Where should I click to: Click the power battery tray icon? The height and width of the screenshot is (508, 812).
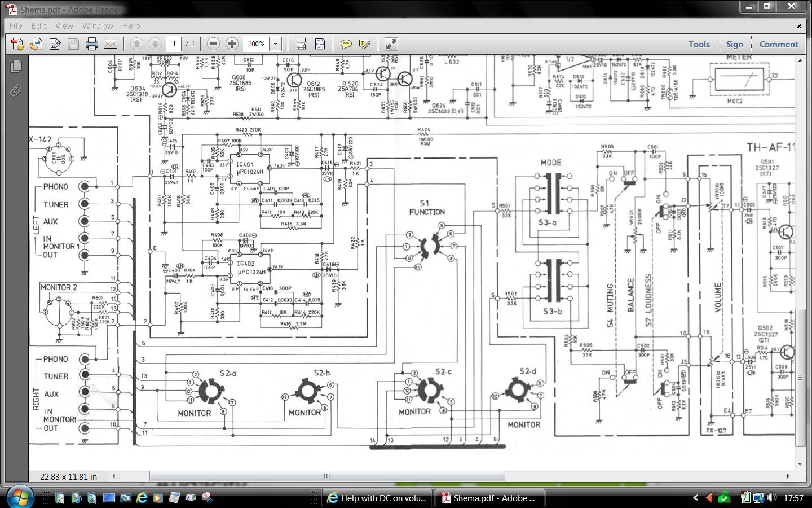[746, 498]
